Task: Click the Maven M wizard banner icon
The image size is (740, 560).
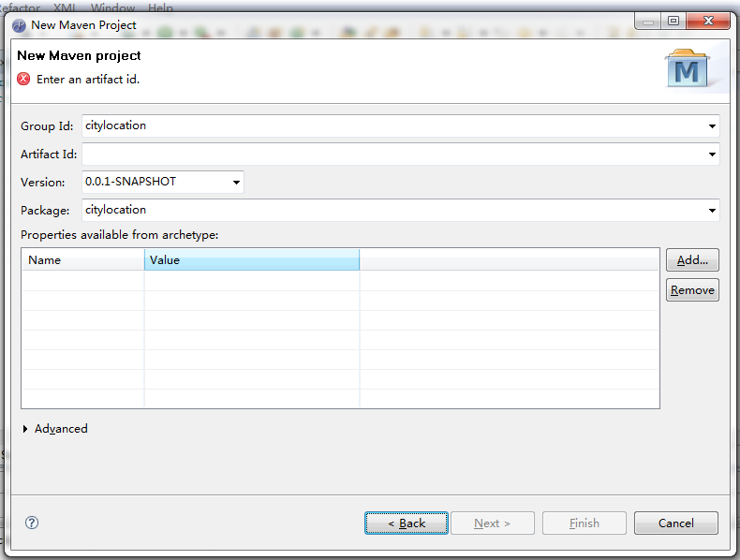Action: pos(687,69)
